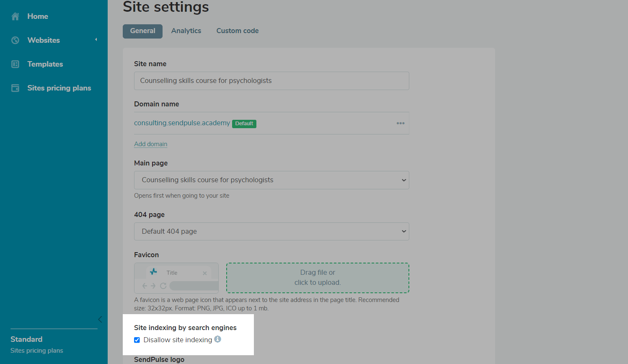Click the Home house icon in sidebar
The height and width of the screenshot is (364, 628).
[16, 16]
